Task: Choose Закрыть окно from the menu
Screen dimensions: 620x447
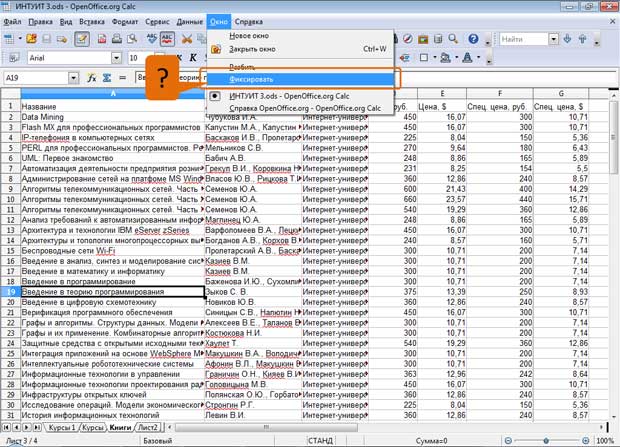Action: (301, 49)
